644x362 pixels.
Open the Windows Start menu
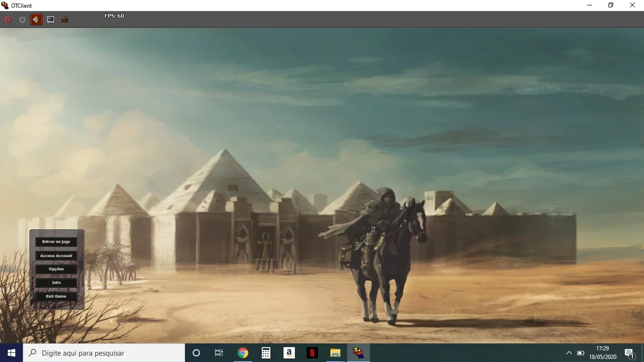pos(11,353)
